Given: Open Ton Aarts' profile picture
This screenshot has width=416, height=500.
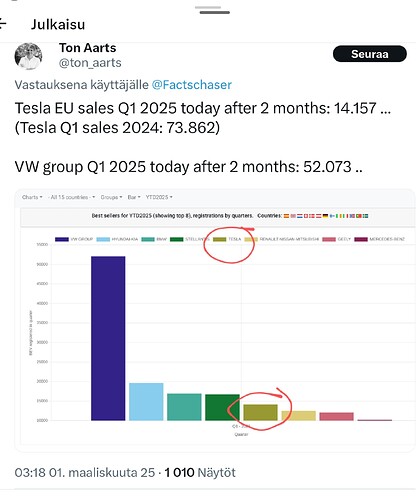Looking at the screenshot, I should pyautogui.click(x=28, y=56).
